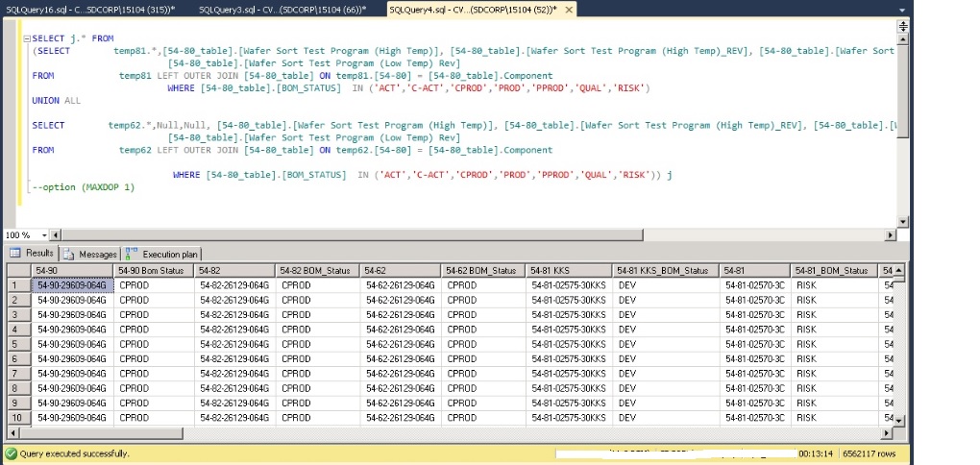Select the 54-62 BOM_Status column header
This screenshot has width=980, height=465.
click(483, 271)
